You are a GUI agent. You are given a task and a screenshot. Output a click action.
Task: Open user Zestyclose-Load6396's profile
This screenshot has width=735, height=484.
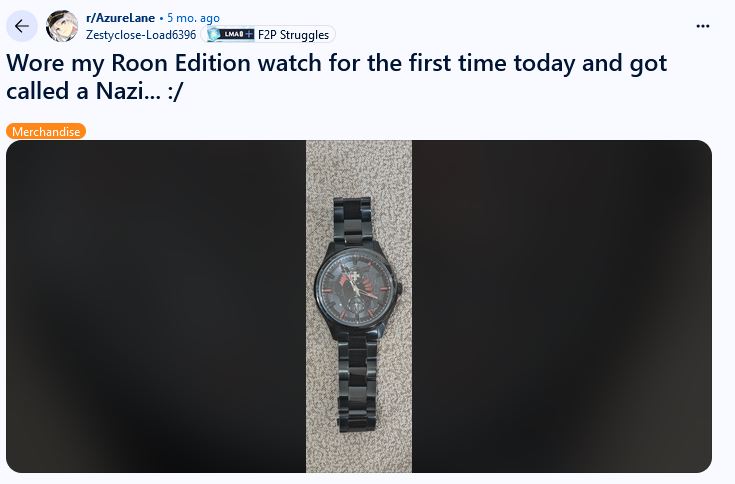tap(141, 35)
